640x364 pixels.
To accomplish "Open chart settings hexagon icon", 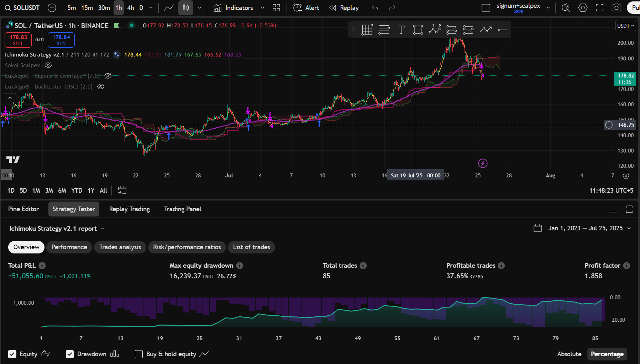I will [x=583, y=8].
